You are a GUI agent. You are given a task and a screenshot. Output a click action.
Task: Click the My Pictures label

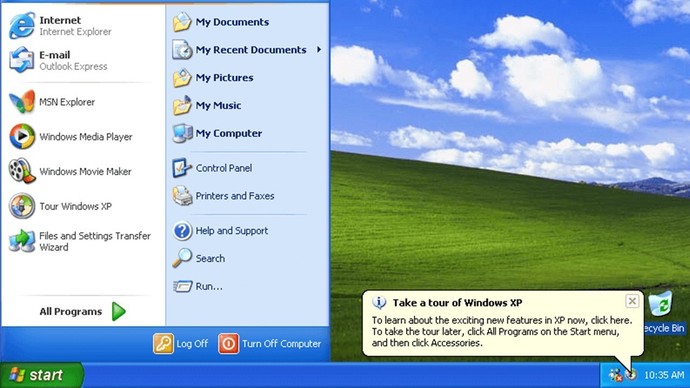pos(224,78)
